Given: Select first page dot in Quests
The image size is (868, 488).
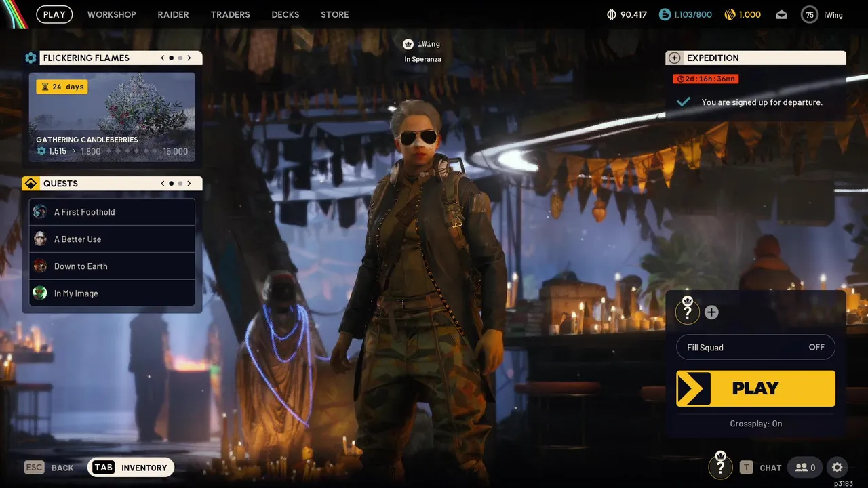Looking at the screenshot, I should (x=171, y=184).
